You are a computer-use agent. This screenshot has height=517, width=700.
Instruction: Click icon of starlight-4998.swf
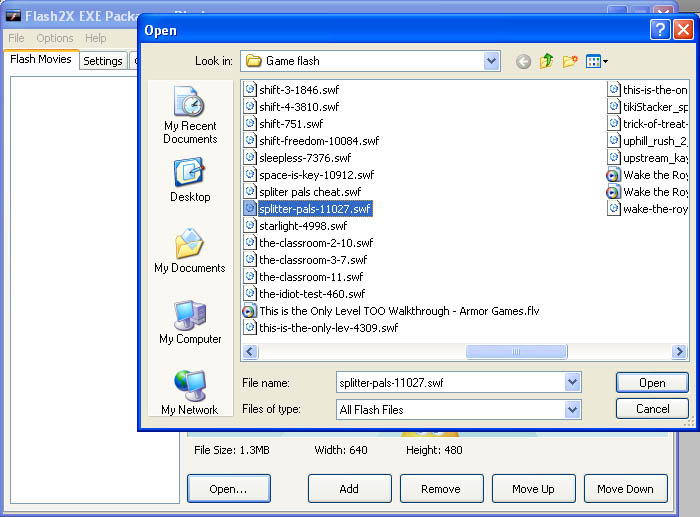[x=250, y=225]
